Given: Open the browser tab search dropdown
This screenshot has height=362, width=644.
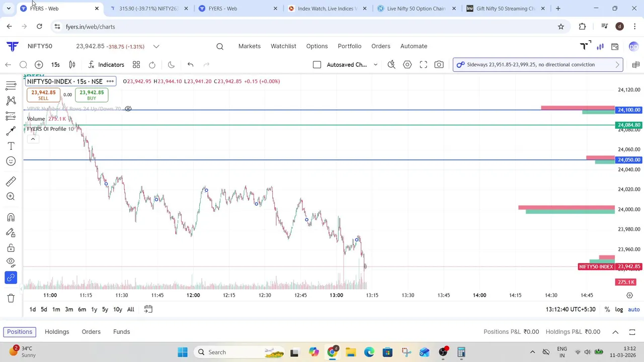Looking at the screenshot, I should click(9, 9).
